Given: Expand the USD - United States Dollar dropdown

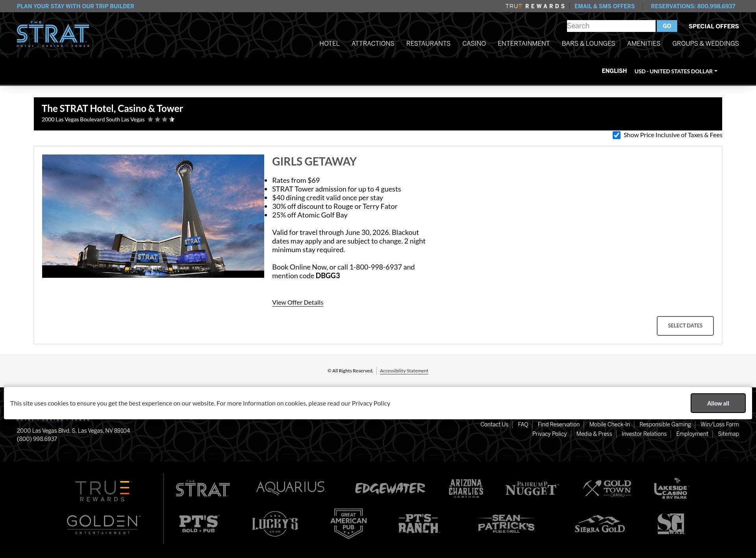Looking at the screenshot, I should point(676,71).
